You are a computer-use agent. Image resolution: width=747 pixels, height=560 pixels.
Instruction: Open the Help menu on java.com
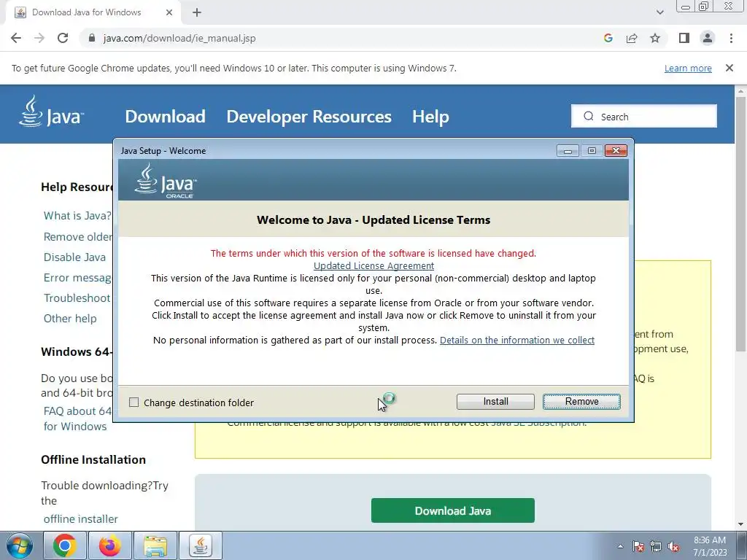pyautogui.click(x=430, y=116)
